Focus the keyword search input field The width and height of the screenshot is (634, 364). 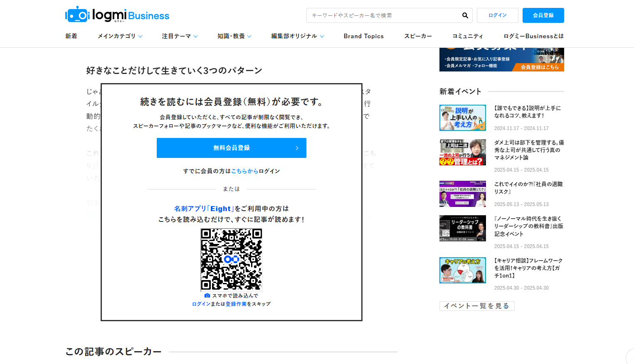(x=383, y=15)
